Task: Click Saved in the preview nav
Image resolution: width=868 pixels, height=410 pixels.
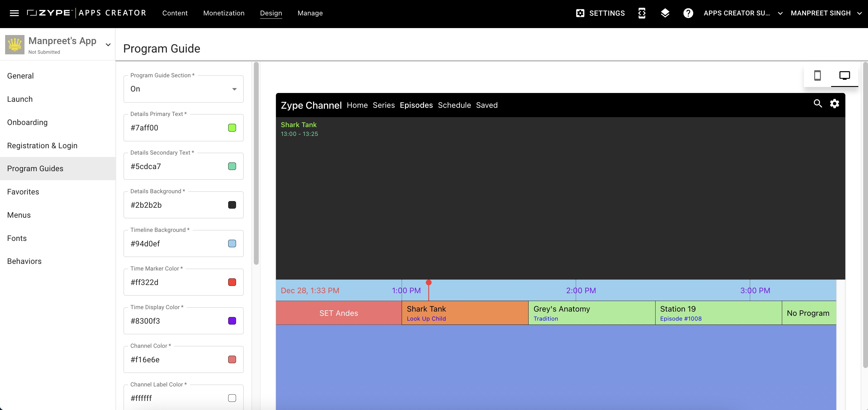Action: coord(487,105)
